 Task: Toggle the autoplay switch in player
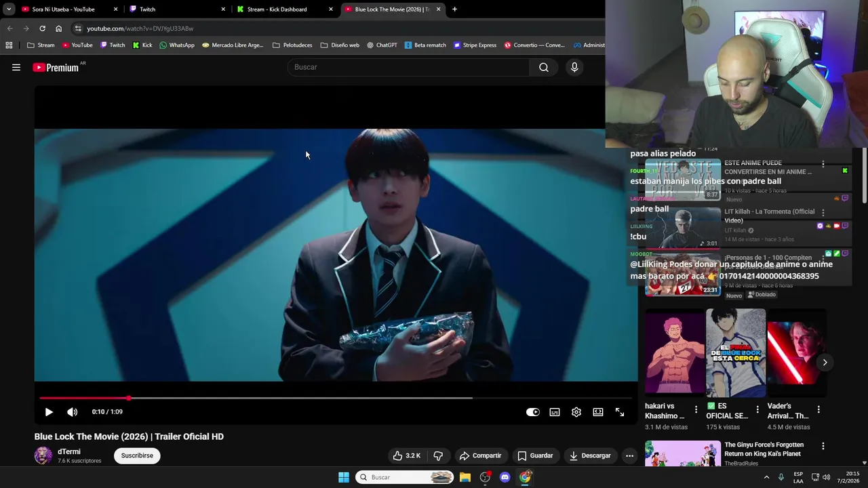(533, 412)
